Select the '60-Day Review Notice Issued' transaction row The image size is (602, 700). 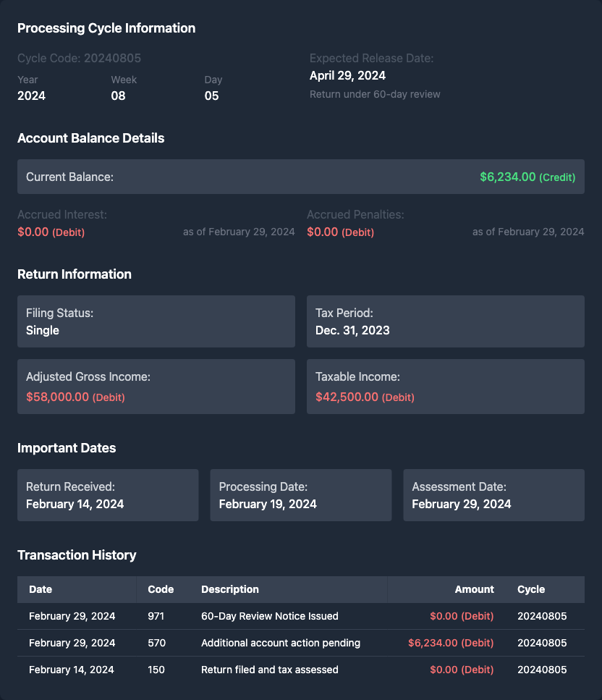pos(269,616)
